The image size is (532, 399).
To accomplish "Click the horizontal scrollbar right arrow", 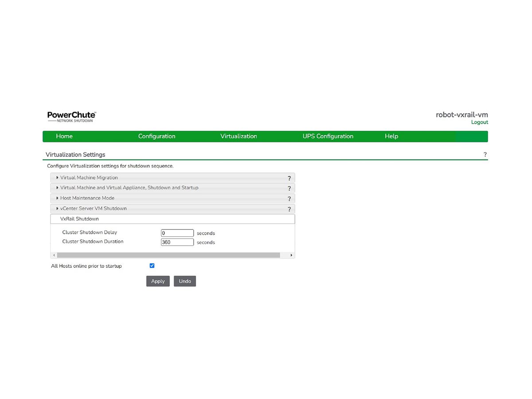I will [291, 255].
